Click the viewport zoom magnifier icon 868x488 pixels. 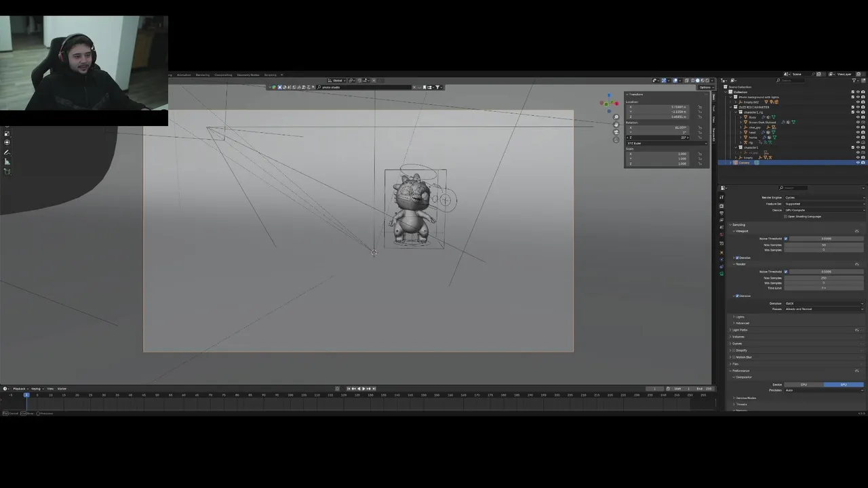[616, 117]
